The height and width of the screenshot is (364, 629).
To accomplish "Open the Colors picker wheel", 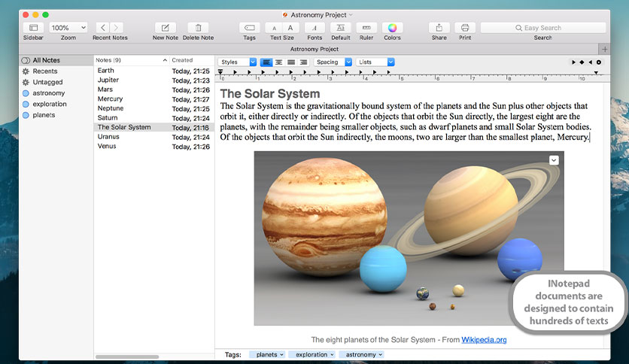I will pyautogui.click(x=392, y=28).
